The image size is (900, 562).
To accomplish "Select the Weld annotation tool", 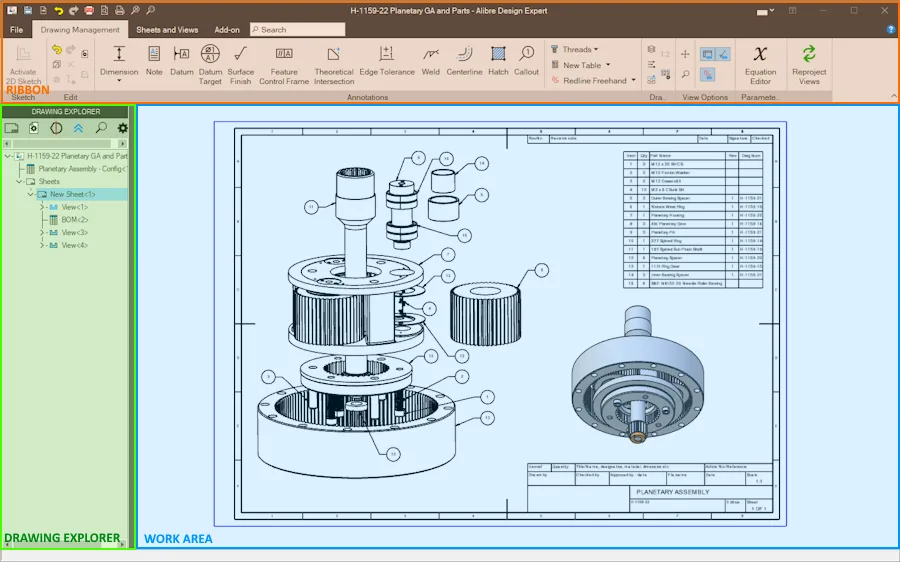I will (430, 60).
